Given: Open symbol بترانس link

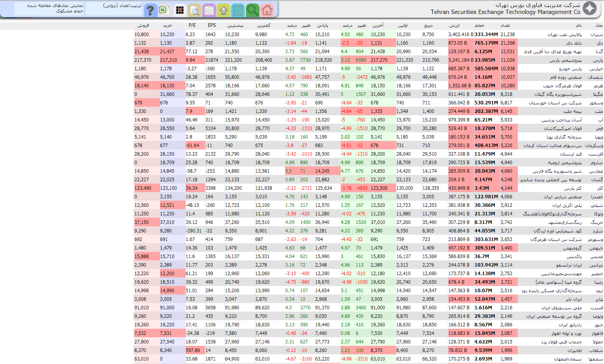Looking at the screenshot, I should click(596, 265).
